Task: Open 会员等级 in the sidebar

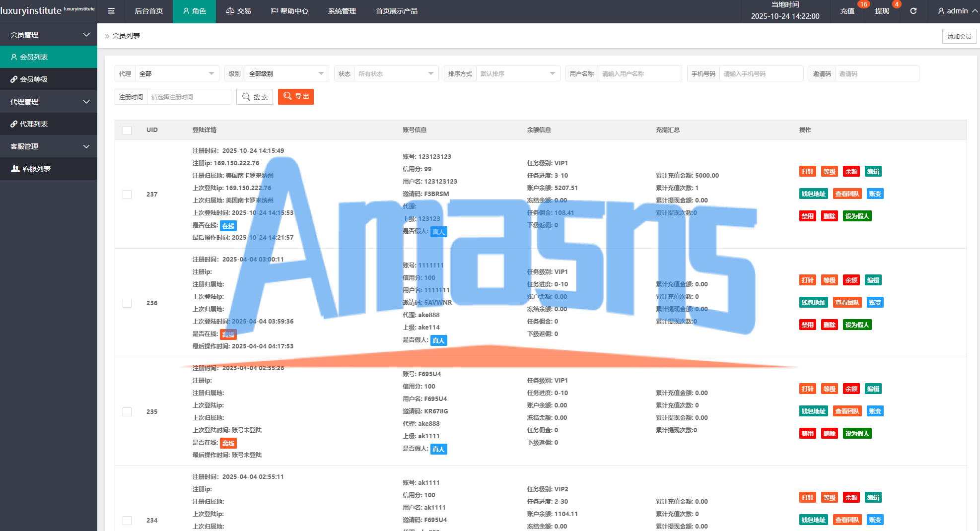Action: pos(49,79)
